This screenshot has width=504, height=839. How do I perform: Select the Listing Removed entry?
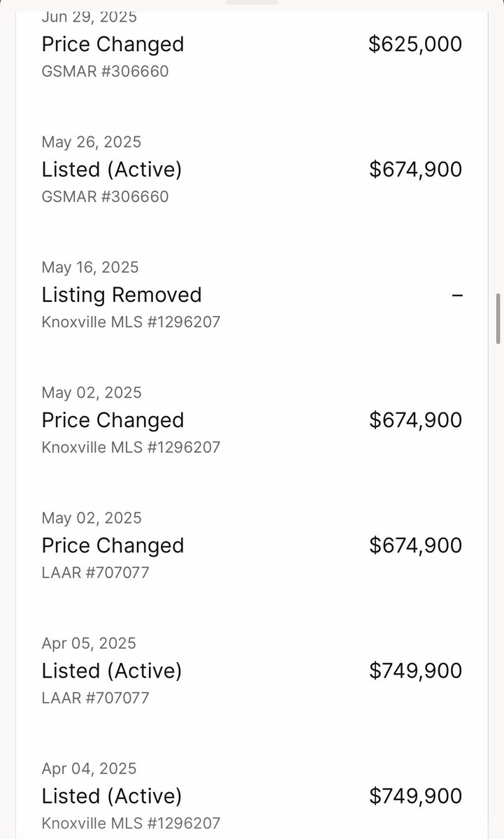point(252,294)
